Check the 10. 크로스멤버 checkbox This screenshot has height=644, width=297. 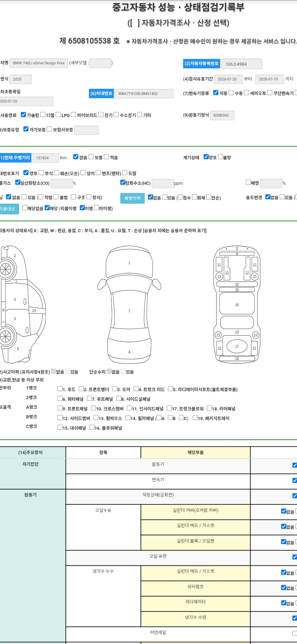[x=93, y=408]
